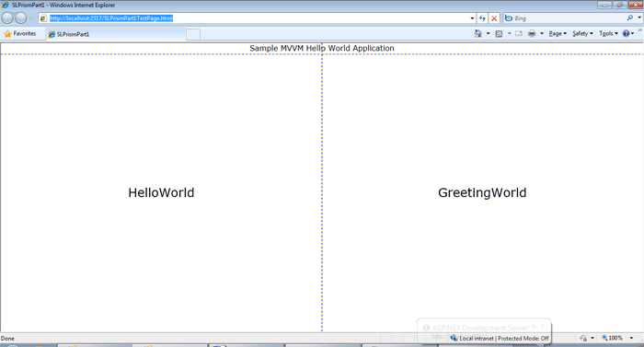Click the Forward navigation button
The width and height of the screenshot is (644, 347).
(21, 18)
